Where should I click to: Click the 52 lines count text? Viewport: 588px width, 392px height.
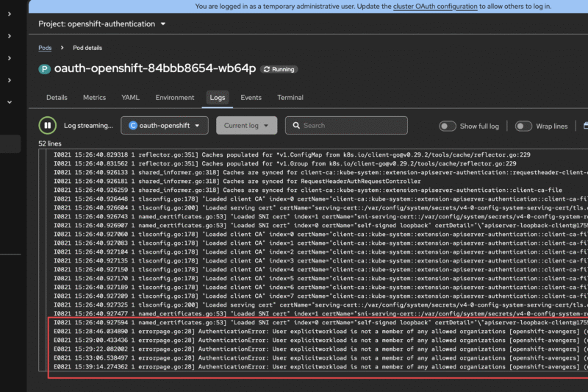(50, 143)
